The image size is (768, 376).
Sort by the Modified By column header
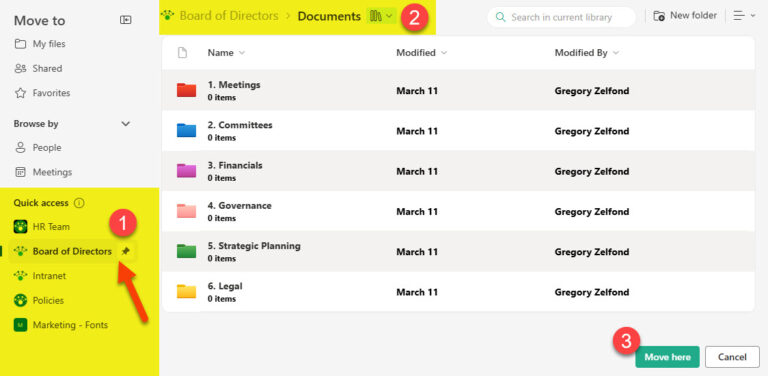coord(586,53)
